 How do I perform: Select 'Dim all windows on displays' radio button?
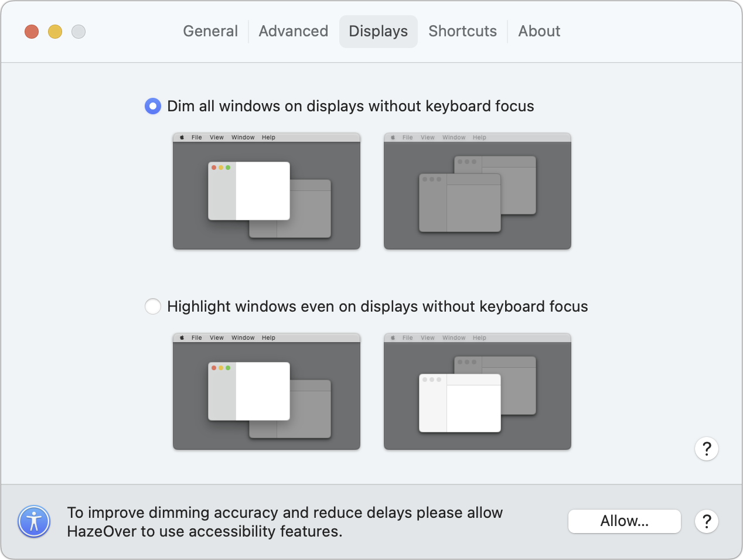(x=153, y=106)
